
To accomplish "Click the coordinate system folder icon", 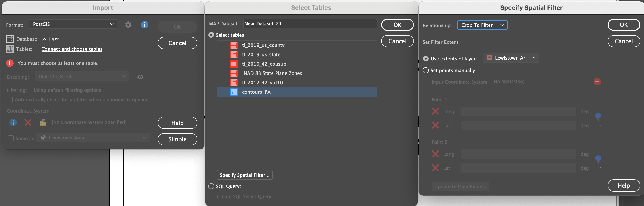I will (43, 122).
